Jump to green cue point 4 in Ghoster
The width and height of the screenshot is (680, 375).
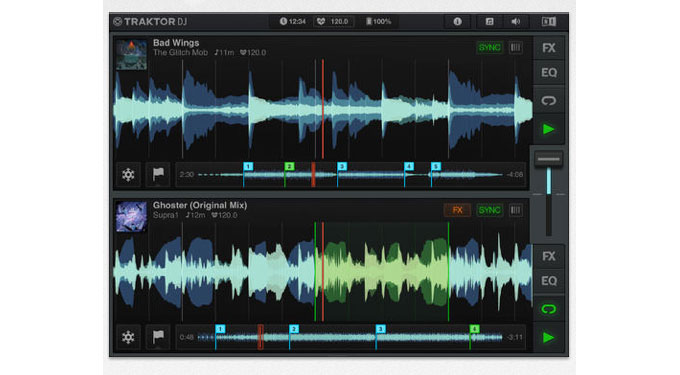474,329
